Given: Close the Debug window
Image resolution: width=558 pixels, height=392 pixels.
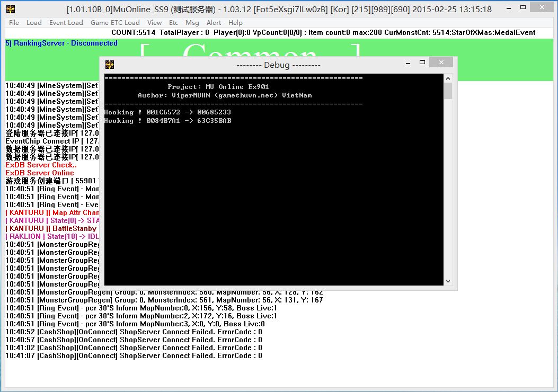Looking at the screenshot, I should (441, 63).
